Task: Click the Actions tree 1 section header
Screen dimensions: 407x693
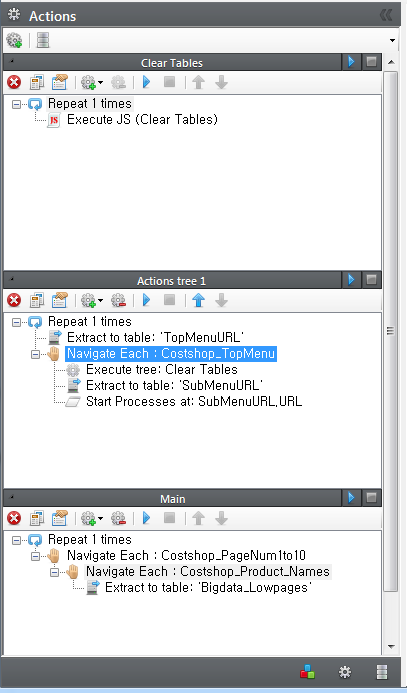Action: click(172, 280)
